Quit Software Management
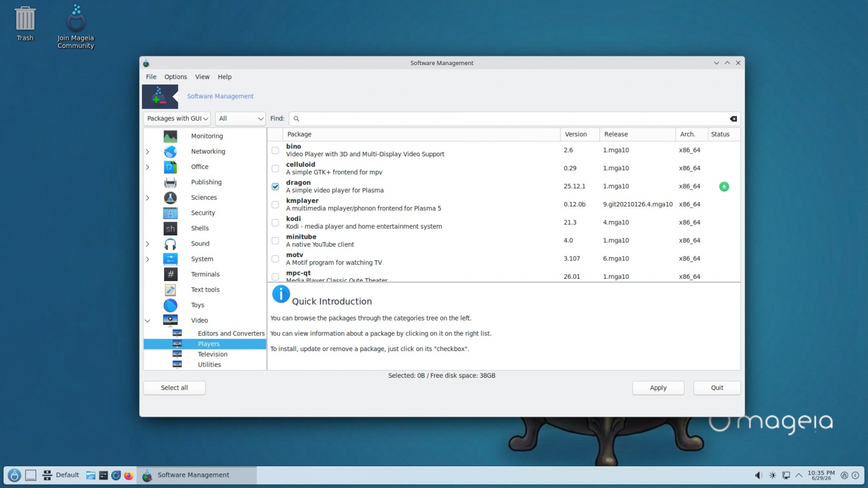 point(717,388)
